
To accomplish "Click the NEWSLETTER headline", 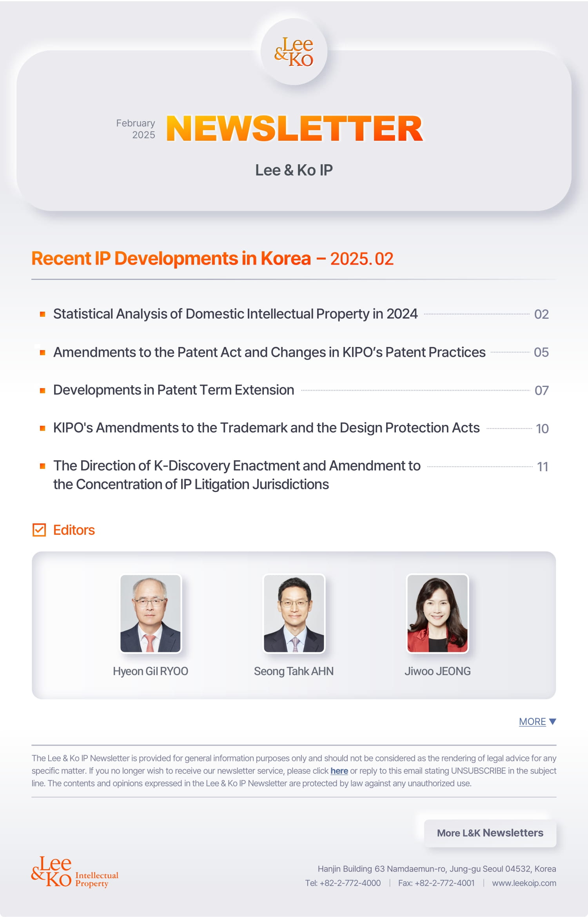I will coord(295,129).
